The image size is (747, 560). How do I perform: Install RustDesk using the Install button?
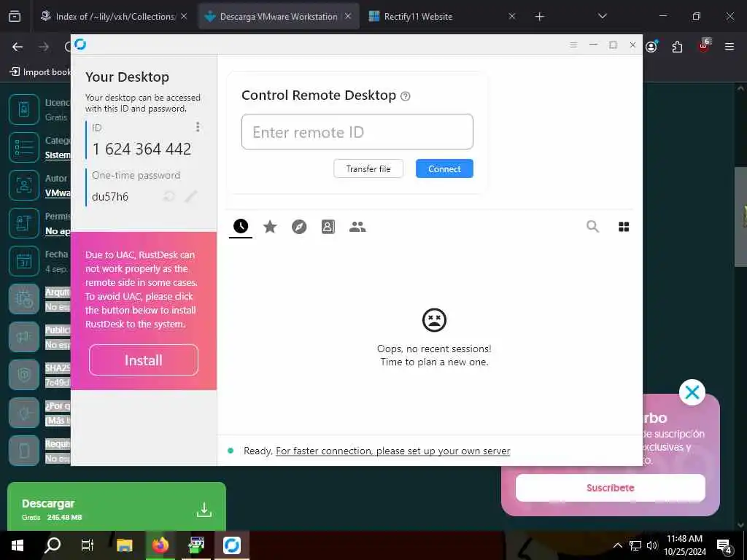coord(144,360)
